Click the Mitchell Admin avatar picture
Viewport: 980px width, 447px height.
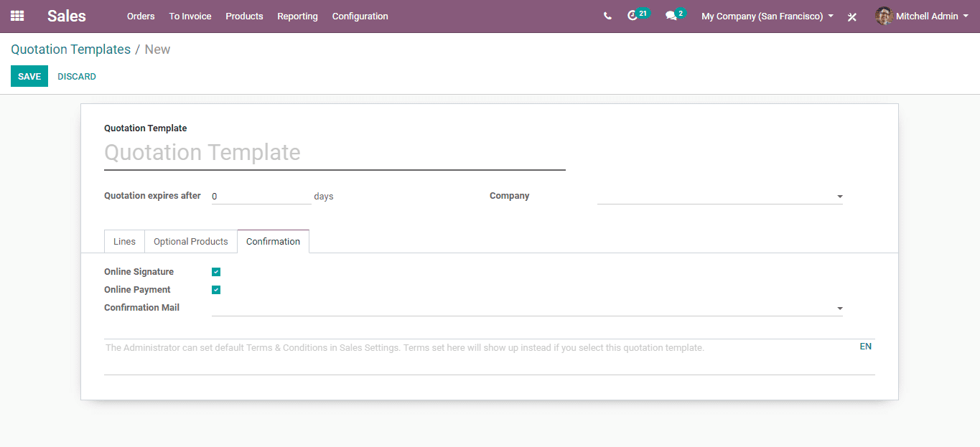(x=884, y=16)
